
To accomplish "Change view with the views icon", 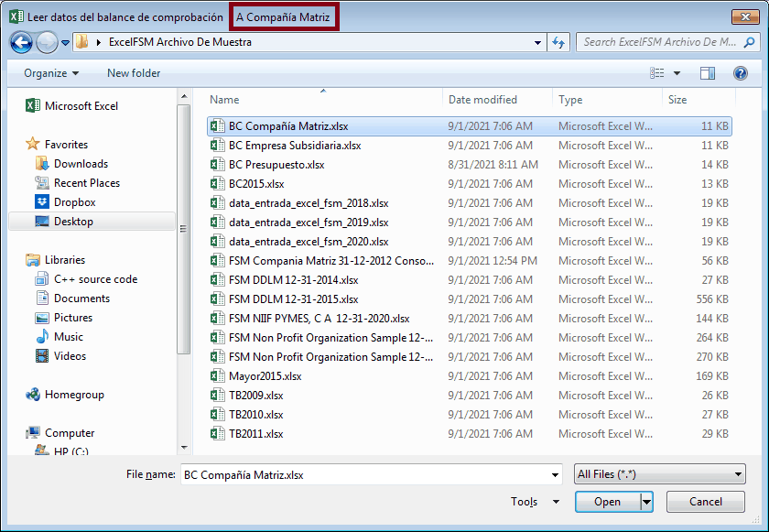I will (657, 73).
